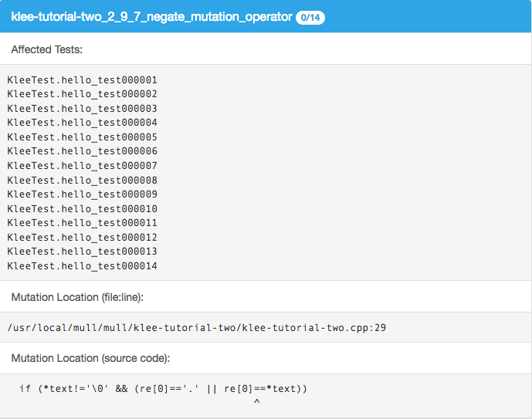532x419 pixels.
Task: Select KleeTest.hello_test000005 entry
Action: coord(82,137)
